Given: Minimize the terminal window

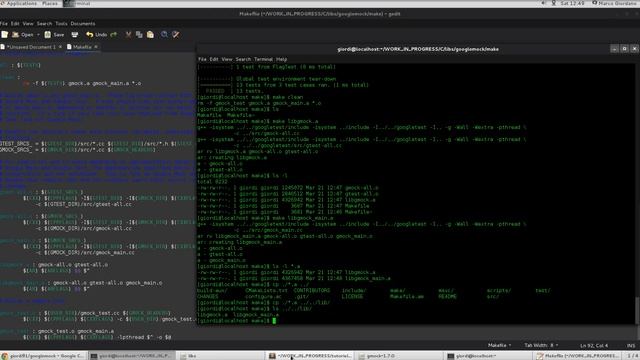Looking at the screenshot, I should 614,49.
